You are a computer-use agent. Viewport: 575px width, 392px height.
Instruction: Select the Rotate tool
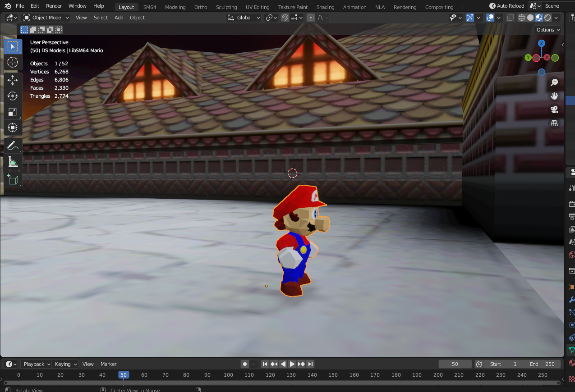[13, 96]
